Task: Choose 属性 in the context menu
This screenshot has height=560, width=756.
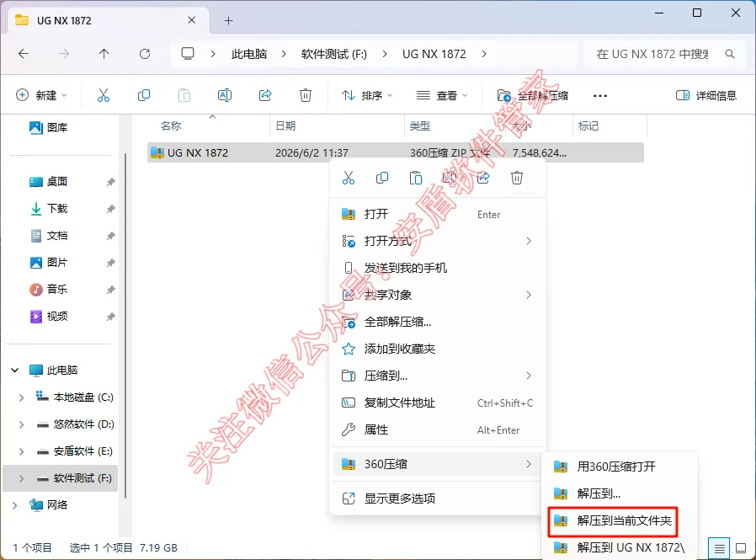Action: [438, 429]
